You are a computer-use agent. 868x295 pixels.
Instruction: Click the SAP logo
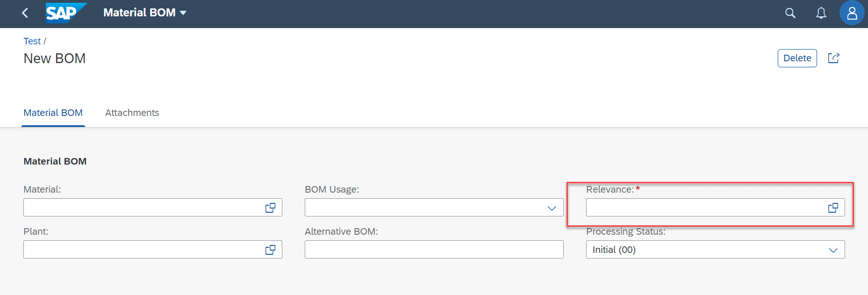click(66, 13)
